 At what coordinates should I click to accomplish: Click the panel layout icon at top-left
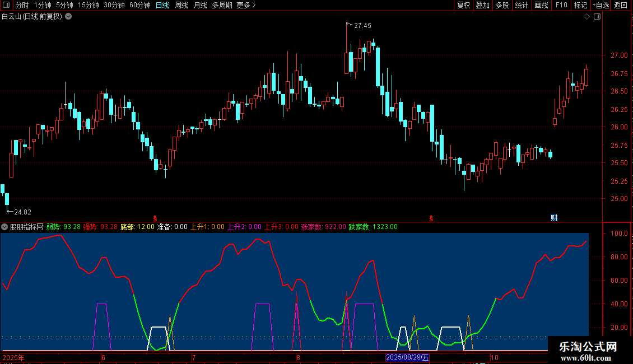[x=6, y=5]
